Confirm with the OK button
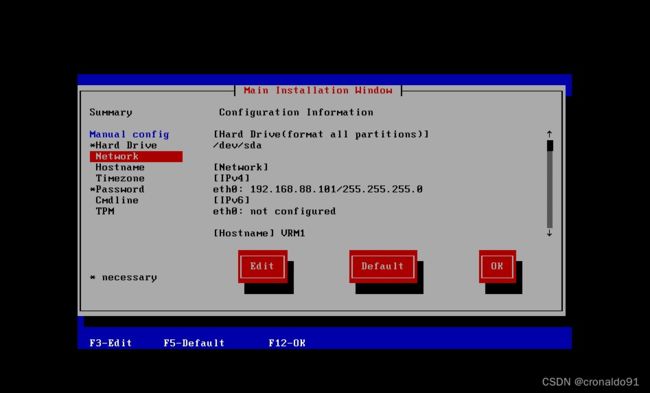 (x=497, y=266)
